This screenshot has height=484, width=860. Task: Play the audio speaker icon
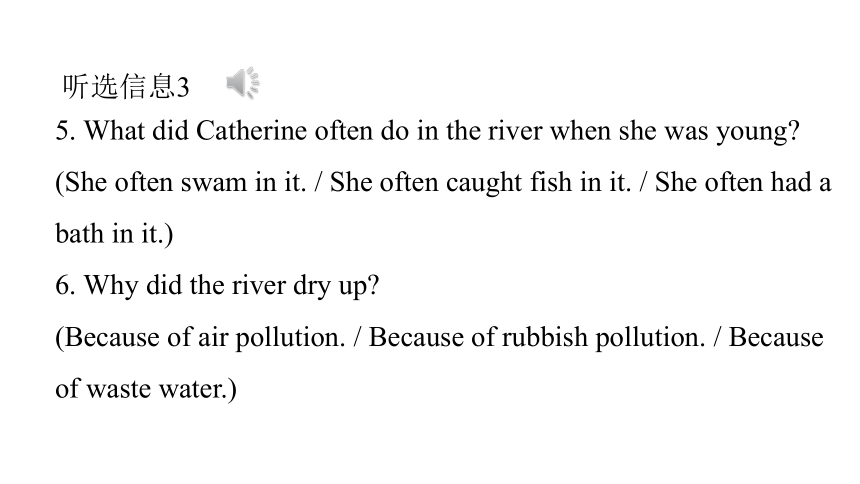tap(242, 83)
